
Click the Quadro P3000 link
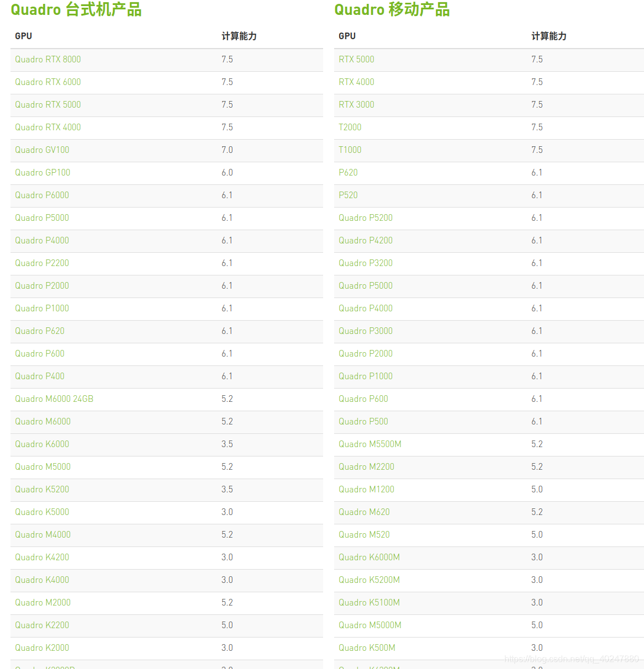point(366,331)
